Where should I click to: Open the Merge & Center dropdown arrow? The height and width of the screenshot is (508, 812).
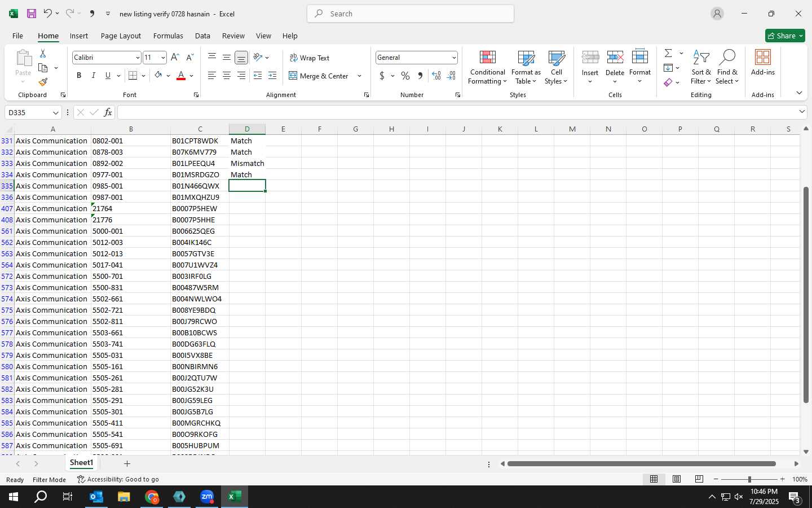pos(359,76)
